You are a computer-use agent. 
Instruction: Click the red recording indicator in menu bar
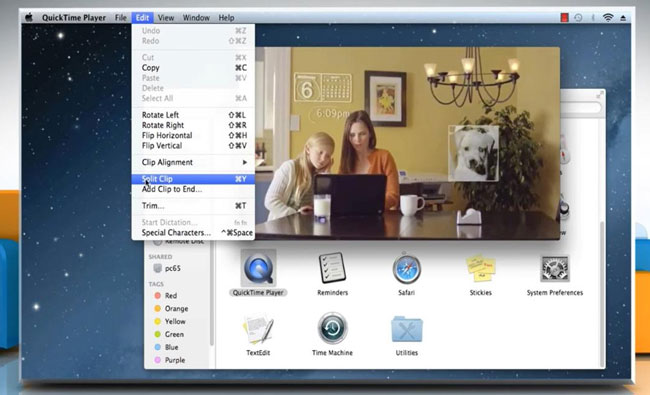point(564,17)
